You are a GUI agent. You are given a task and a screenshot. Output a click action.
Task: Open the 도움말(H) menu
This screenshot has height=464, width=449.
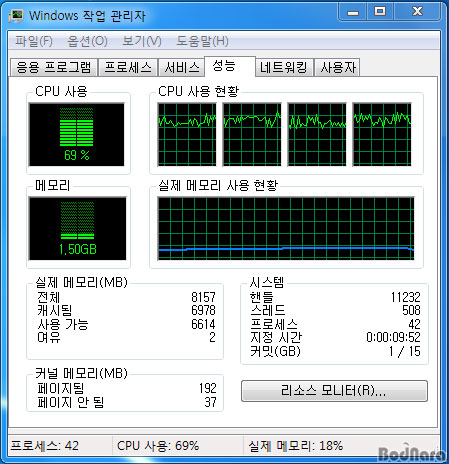(202, 41)
